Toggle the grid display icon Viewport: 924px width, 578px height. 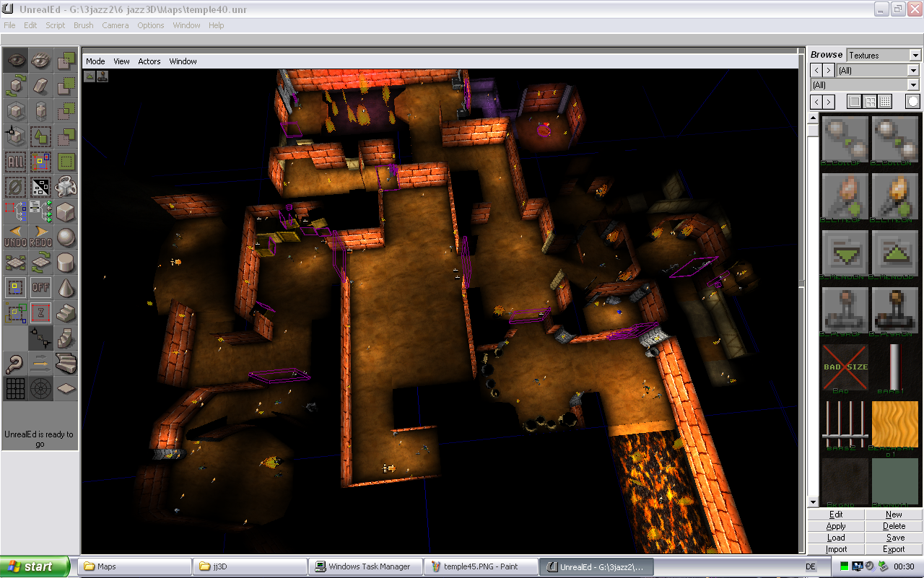click(16, 389)
